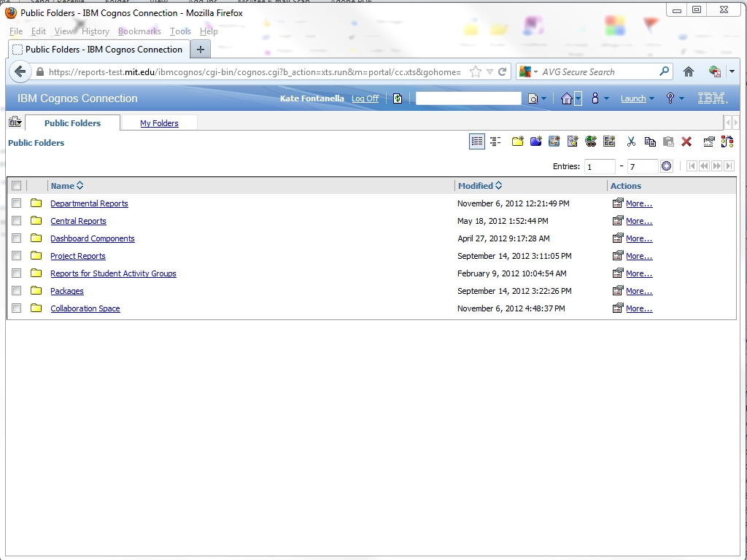
Task: Expand the Launch dropdown menu
Action: point(637,98)
